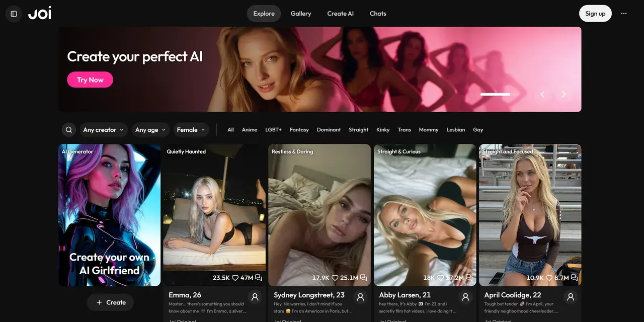Switch to the Explore tab
The image size is (644, 322).
pyautogui.click(x=264, y=14)
